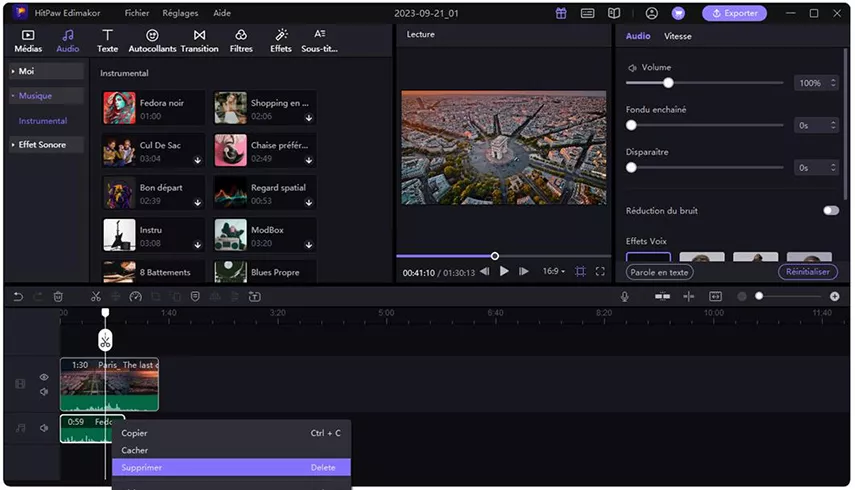The image size is (855, 490).
Task: Open the Fichier menu
Action: (x=137, y=13)
